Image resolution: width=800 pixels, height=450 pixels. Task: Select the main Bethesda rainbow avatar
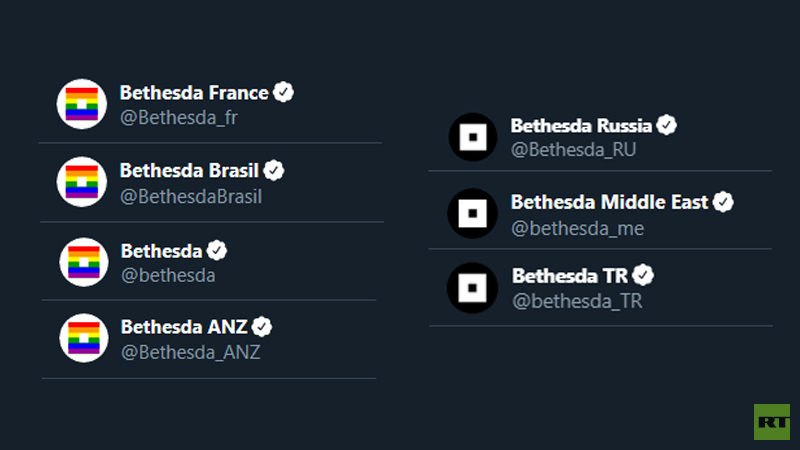click(x=84, y=262)
